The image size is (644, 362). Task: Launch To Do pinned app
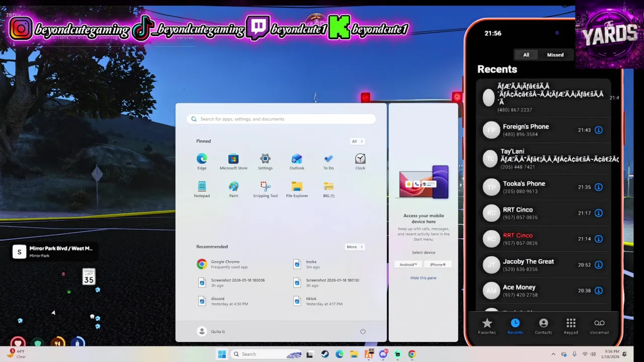point(329,162)
